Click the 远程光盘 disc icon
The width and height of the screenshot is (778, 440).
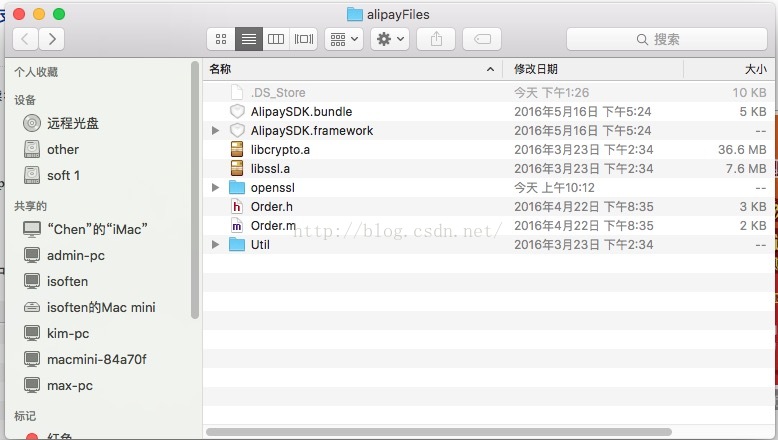pos(32,123)
